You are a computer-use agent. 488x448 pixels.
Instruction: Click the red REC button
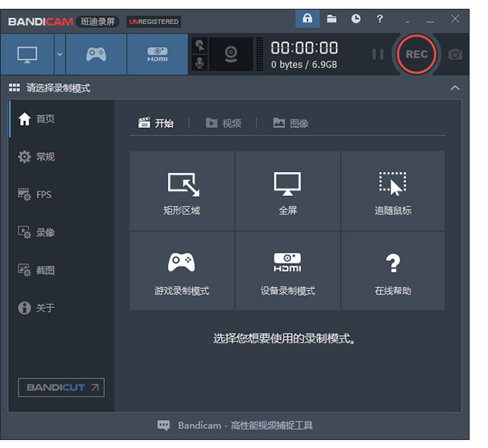click(x=417, y=54)
